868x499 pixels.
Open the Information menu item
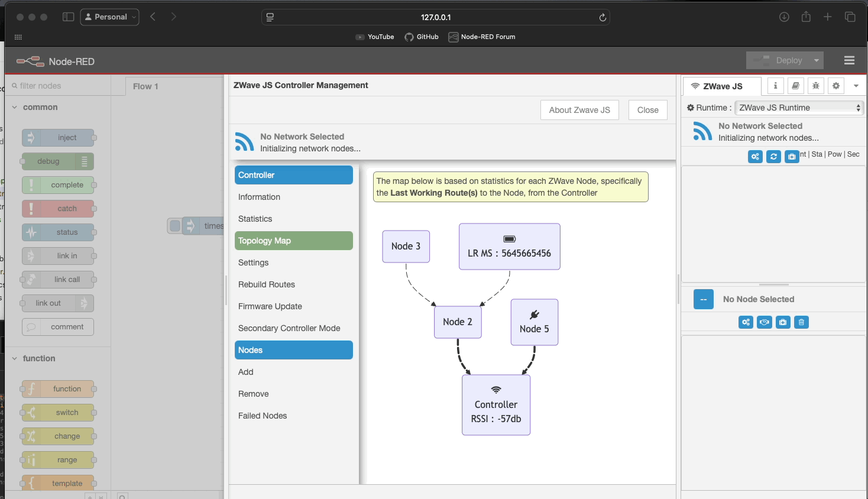[294, 197]
